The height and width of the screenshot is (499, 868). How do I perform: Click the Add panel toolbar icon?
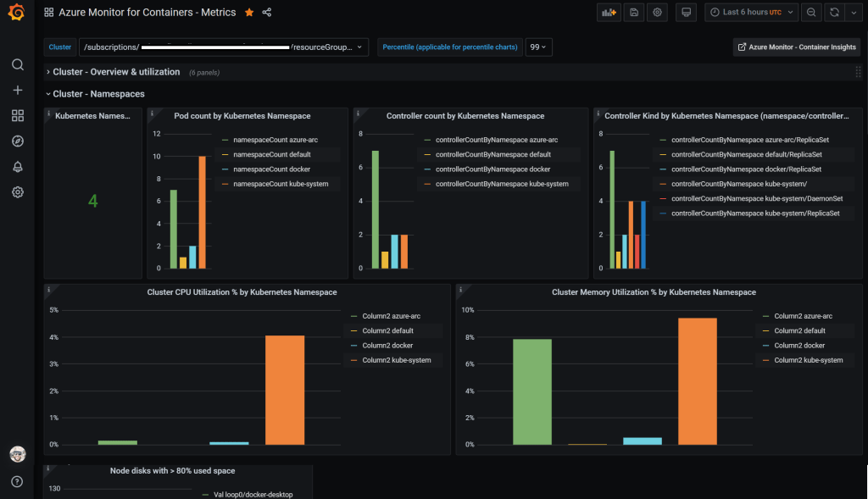608,13
